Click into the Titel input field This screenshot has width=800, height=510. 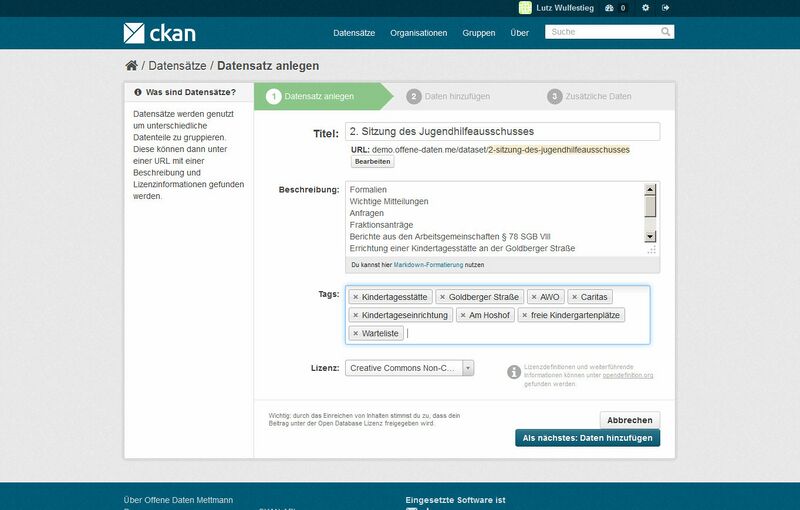502,131
